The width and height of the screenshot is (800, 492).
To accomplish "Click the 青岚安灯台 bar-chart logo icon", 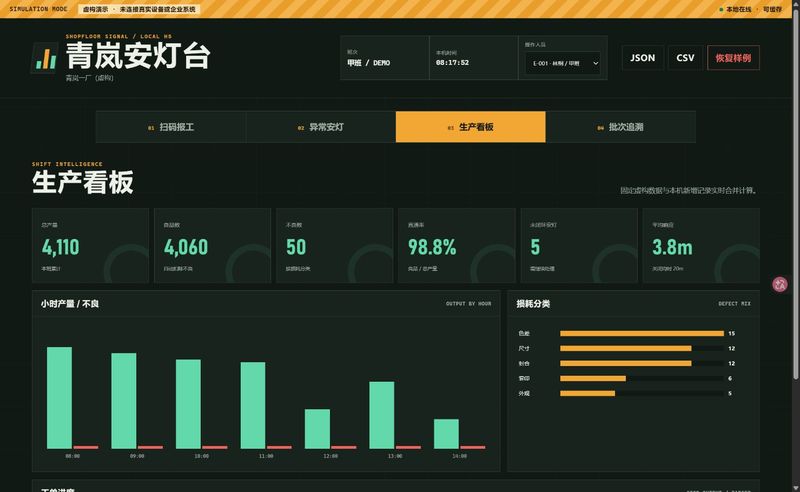I will (45, 58).
